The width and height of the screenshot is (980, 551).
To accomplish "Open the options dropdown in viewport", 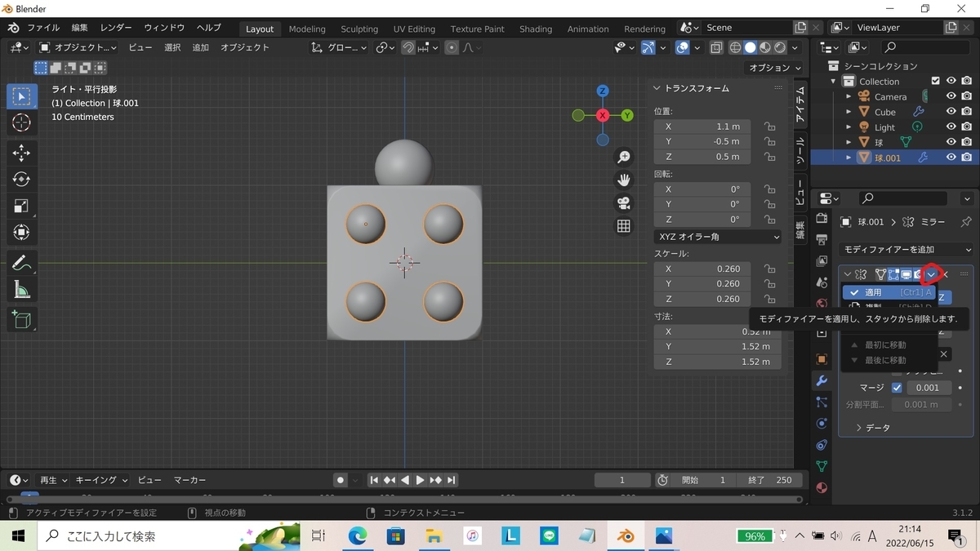I will [774, 68].
